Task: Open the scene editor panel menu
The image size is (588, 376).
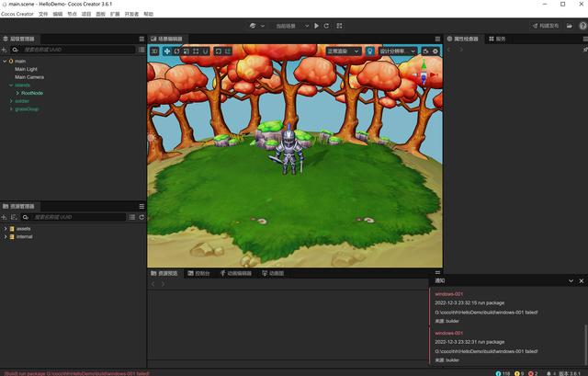Action: pos(437,39)
